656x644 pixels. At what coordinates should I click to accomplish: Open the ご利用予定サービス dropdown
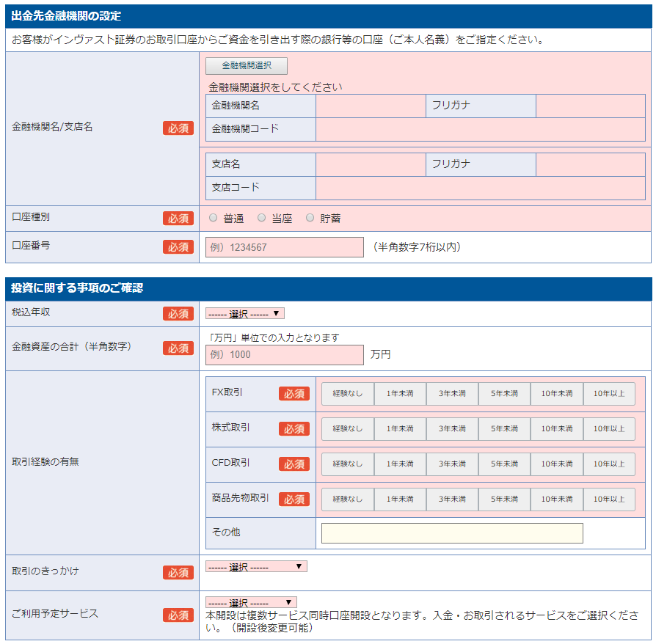click(251, 602)
